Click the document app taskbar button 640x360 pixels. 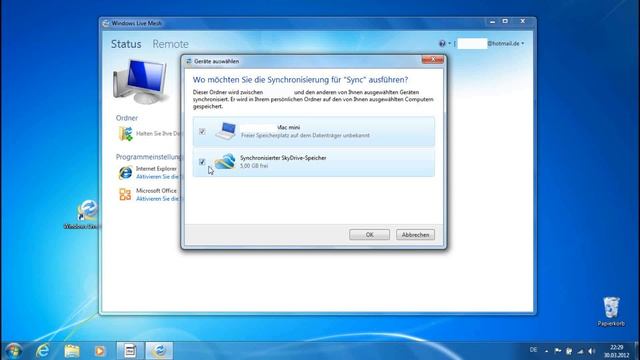pos(130,351)
